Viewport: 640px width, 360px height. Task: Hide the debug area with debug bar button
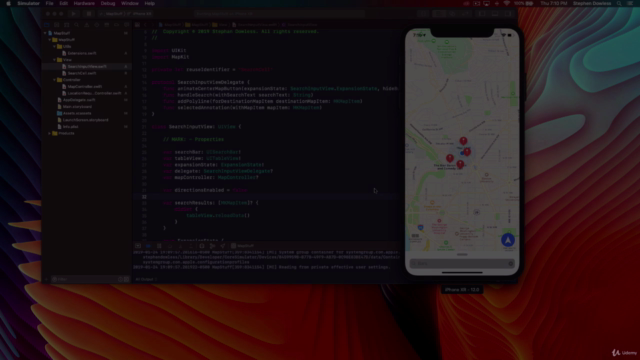click(x=138, y=246)
